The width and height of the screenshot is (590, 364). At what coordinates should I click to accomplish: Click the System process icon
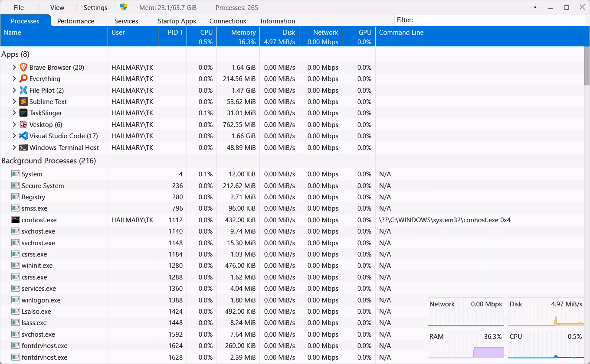pos(16,174)
